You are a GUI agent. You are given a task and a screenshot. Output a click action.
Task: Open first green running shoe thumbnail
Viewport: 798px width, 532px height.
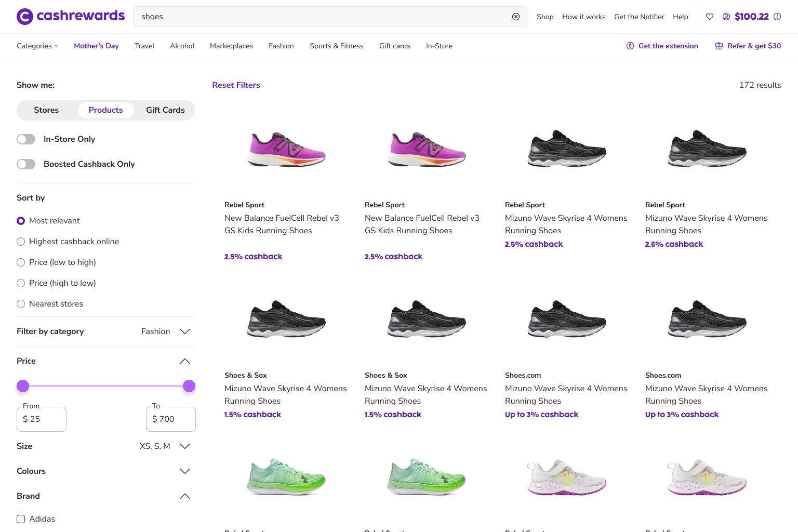coord(286,476)
